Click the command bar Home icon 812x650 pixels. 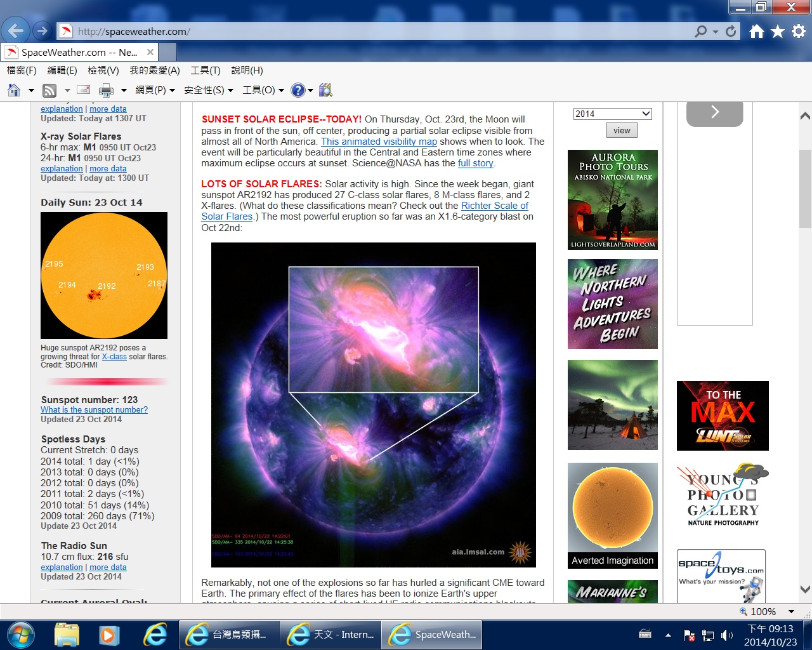coord(14,90)
